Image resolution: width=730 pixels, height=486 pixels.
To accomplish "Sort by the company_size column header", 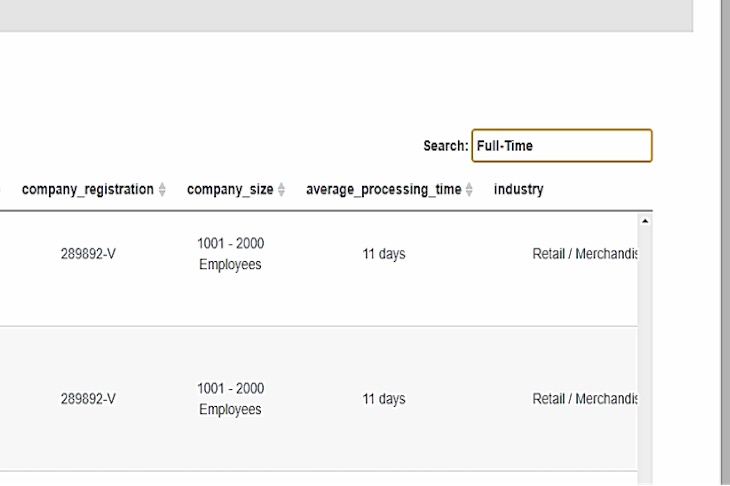I will [x=230, y=189].
